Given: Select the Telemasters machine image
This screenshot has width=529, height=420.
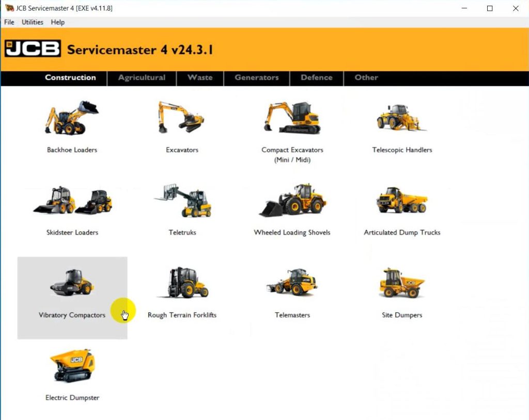Looking at the screenshot, I should tap(292, 282).
